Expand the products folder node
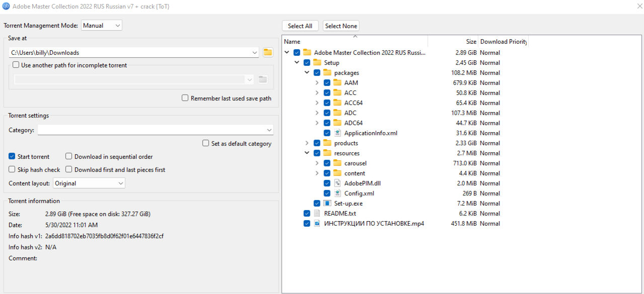644x294 pixels. click(307, 143)
